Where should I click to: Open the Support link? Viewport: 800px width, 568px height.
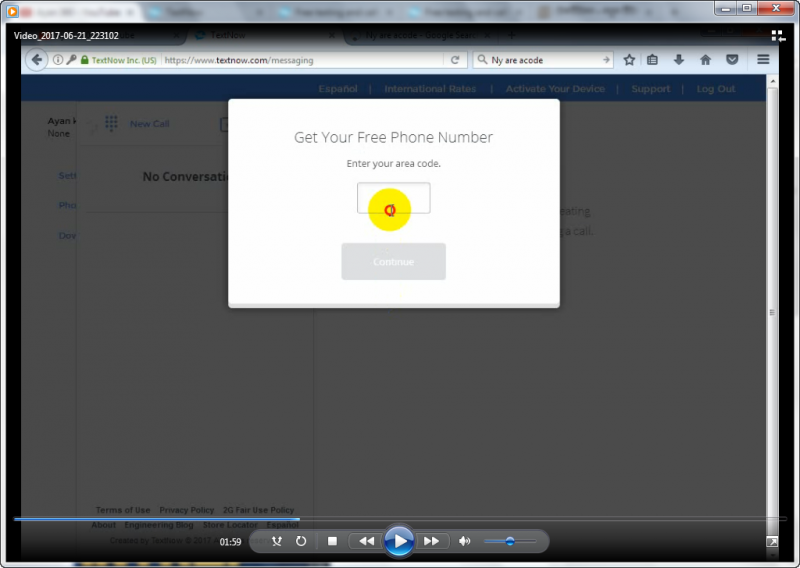(x=651, y=89)
